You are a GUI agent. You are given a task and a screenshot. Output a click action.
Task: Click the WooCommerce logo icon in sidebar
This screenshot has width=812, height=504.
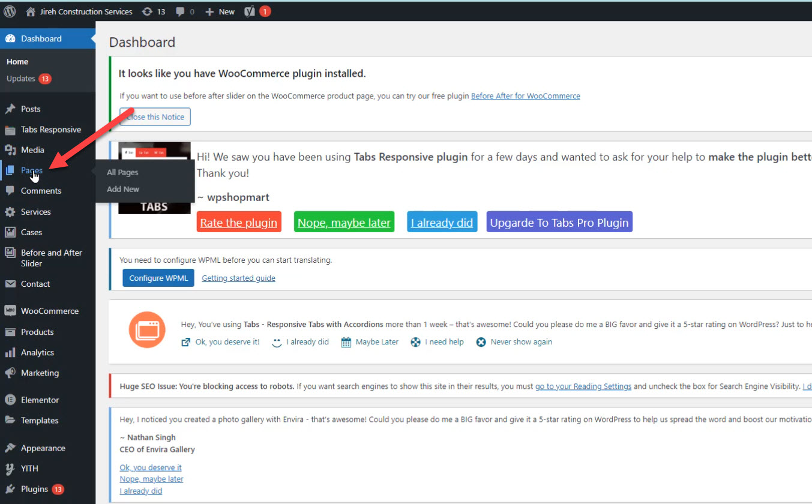10,311
